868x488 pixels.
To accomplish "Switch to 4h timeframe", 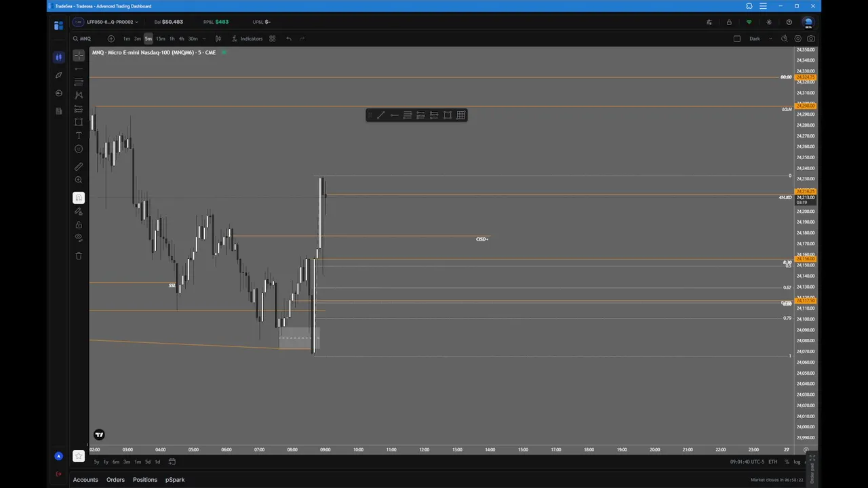I will 181,39.
